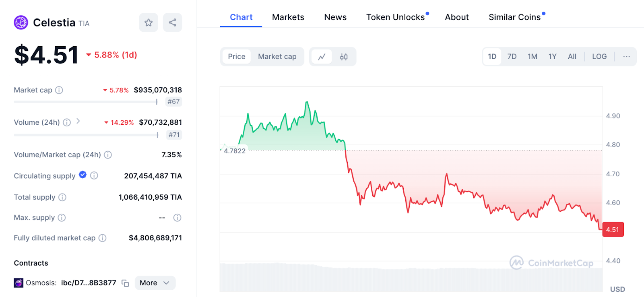Select 1D time range
Image resolution: width=644 pixels, height=297 pixels.
pyautogui.click(x=492, y=57)
